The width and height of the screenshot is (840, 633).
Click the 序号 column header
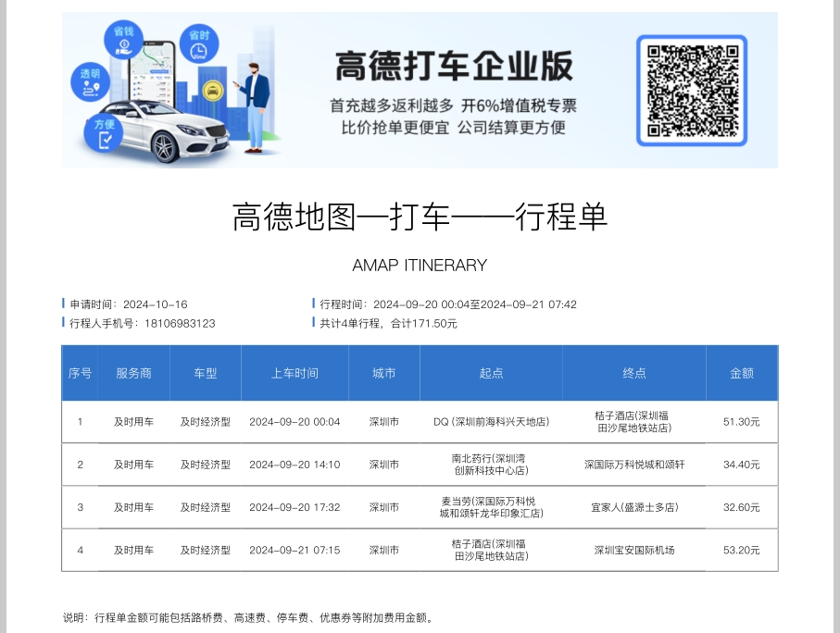point(80,373)
